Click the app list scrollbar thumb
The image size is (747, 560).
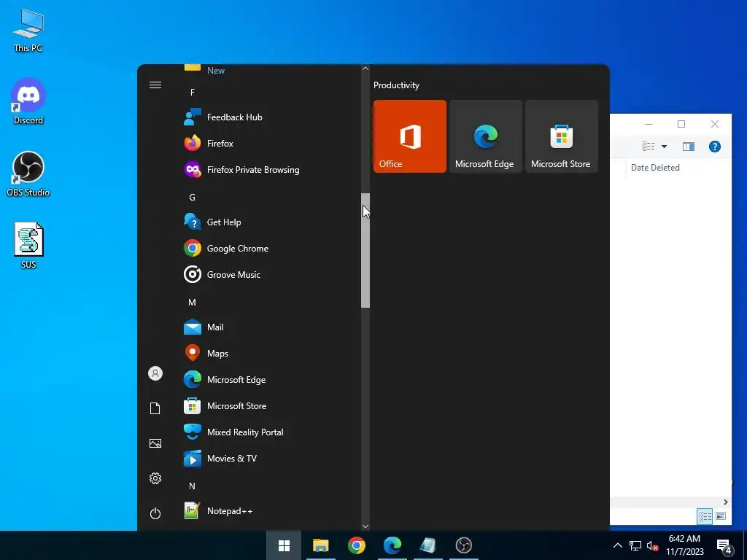365,251
